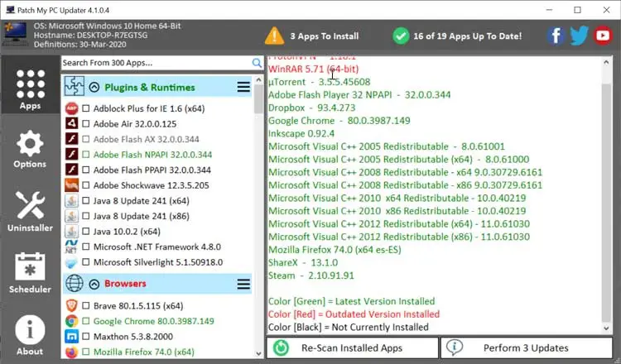The width and height of the screenshot is (621, 364).
Task: Click the app list scroll-down arrow
Action: [258, 354]
